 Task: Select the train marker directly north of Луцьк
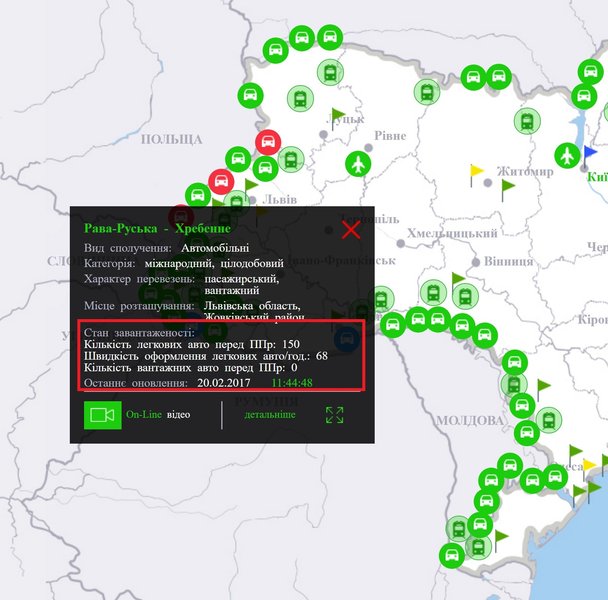pyautogui.click(x=327, y=72)
